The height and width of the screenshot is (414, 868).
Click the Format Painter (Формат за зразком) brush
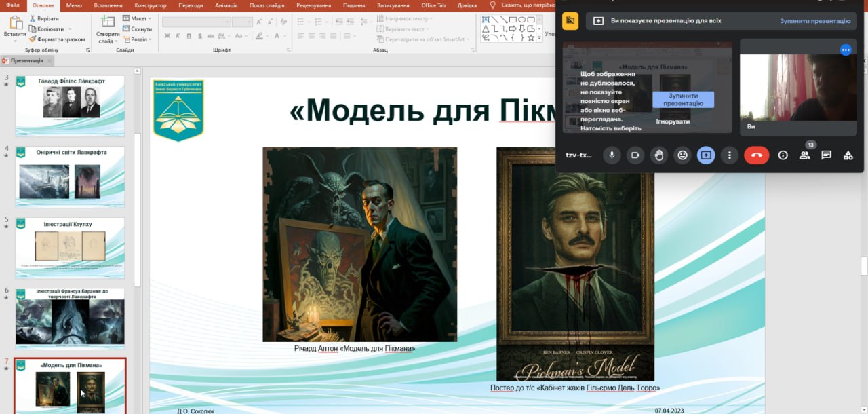coord(33,39)
